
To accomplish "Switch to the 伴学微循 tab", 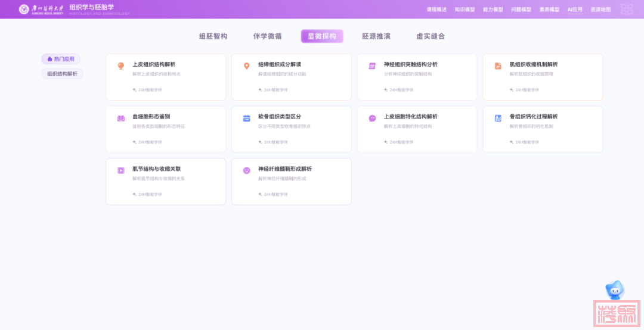I will (267, 36).
